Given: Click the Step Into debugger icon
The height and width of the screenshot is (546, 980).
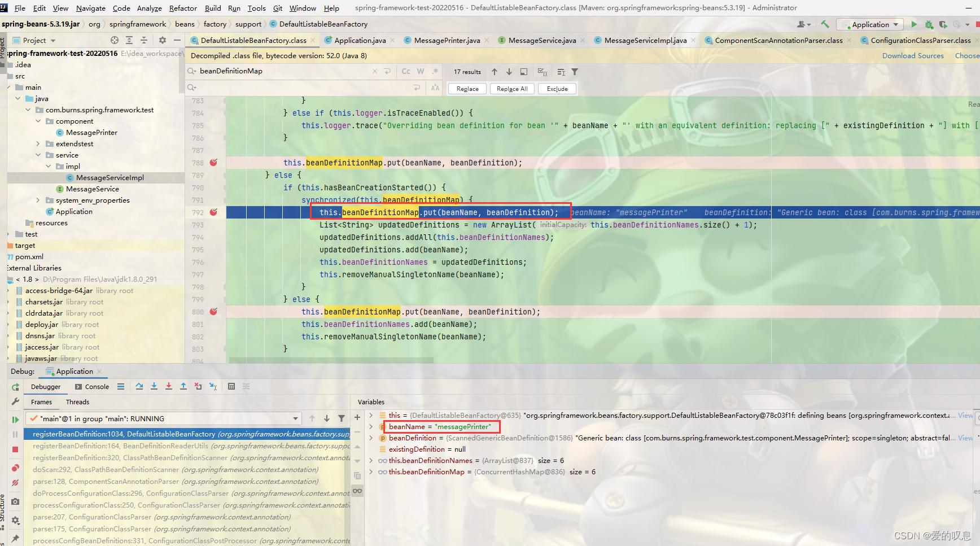Looking at the screenshot, I should click(154, 386).
